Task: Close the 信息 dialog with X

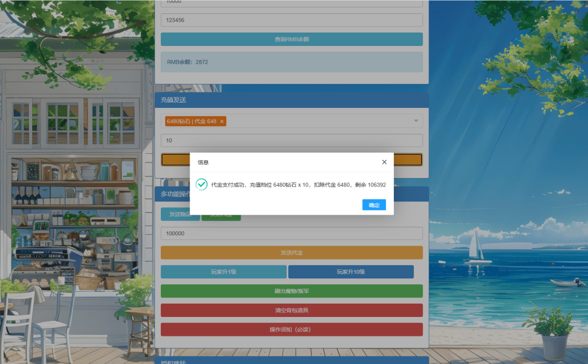Action: [x=384, y=162]
